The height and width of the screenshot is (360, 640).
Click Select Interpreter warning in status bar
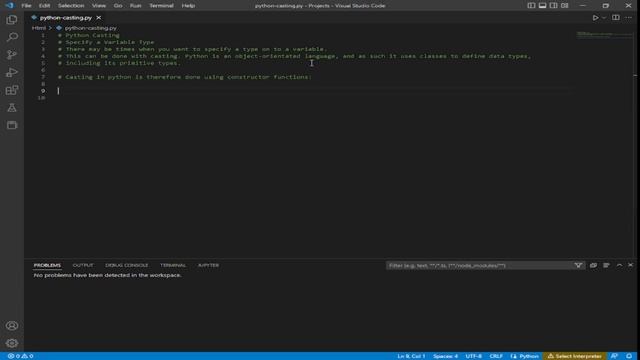click(574, 356)
